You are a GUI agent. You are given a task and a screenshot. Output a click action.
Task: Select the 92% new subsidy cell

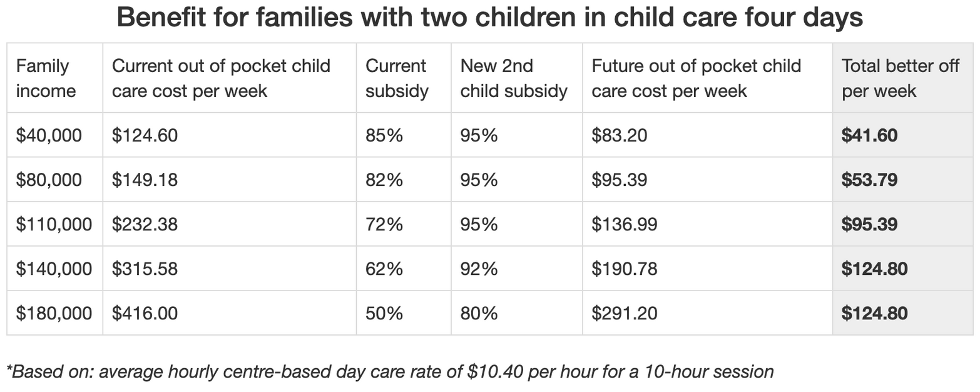tap(479, 269)
